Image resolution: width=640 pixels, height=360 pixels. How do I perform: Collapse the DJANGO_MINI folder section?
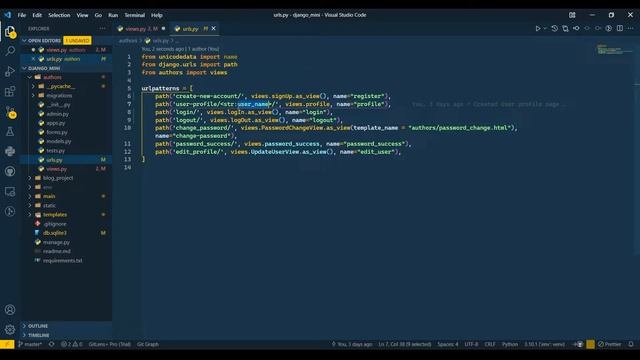(x=66, y=68)
